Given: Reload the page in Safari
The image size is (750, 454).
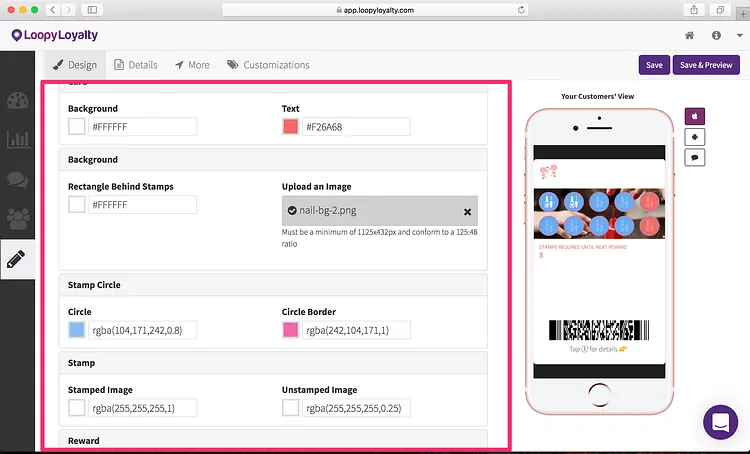Looking at the screenshot, I should pos(521,10).
